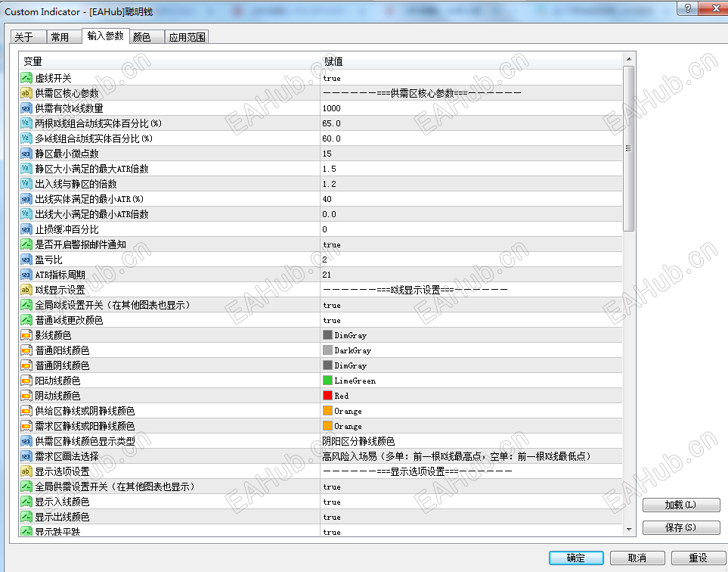Click the 65.0 value cell

471,123
